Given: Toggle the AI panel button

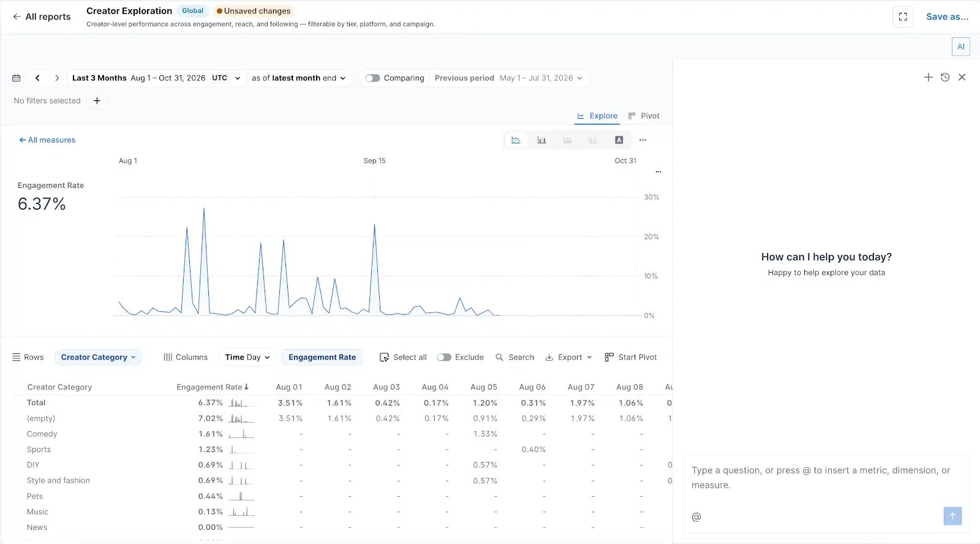Looking at the screenshot, I should point(961,47).
